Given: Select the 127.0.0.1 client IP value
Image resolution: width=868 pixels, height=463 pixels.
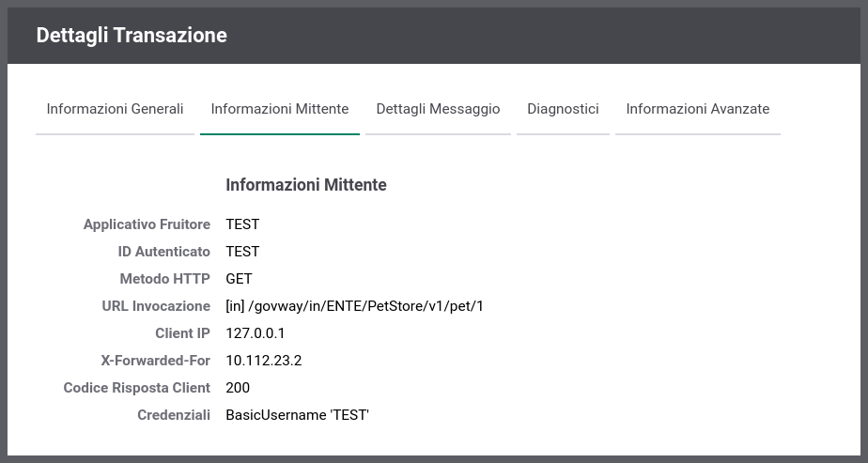Looking at the screenshot, I should [256, 333].
